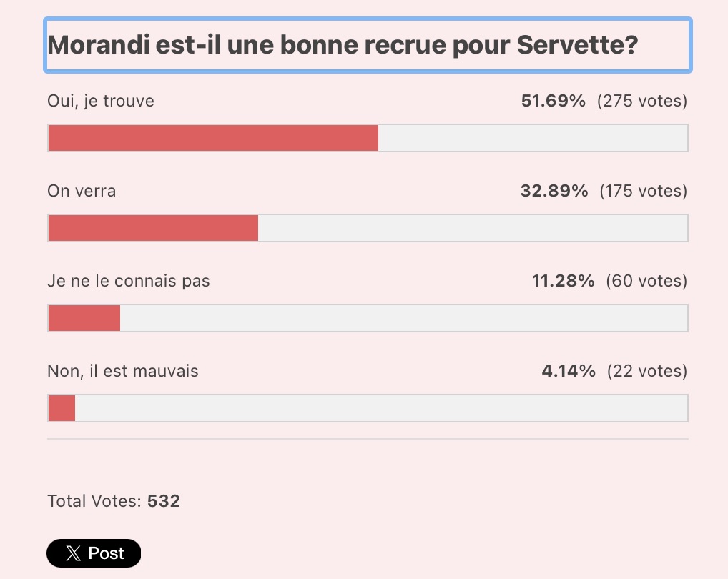Click the "(60 votes)" count

click(x=646, y=281)
